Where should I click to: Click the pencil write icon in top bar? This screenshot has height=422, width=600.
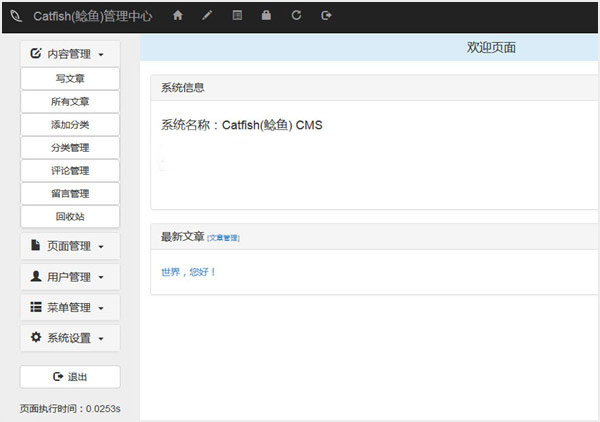(x=207, y=15)
